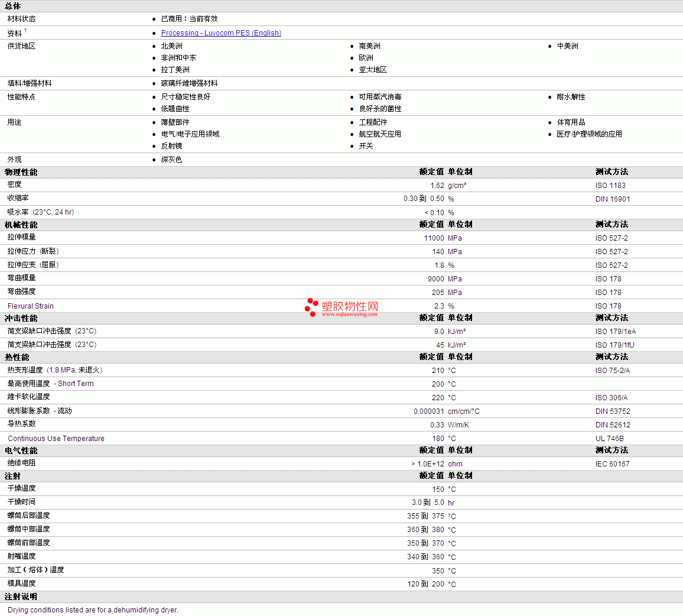Click the 绝缘电阻 row label
Screen dimensions: 683x616
pyautogui.click(x=22, y=463)
